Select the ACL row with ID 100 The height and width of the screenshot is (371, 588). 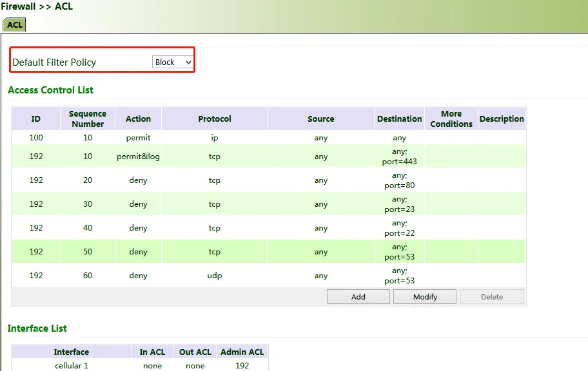tap(268, 138)
